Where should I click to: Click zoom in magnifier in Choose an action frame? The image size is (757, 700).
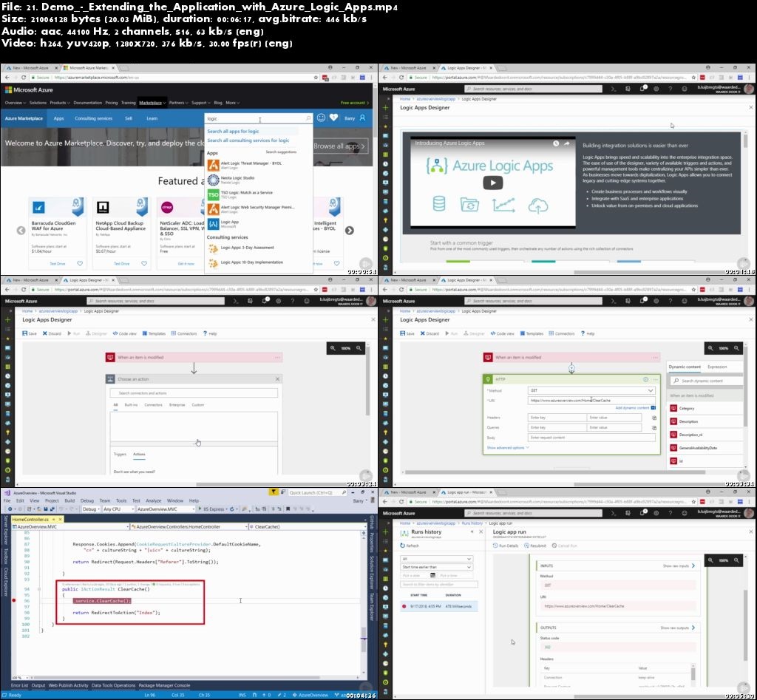(333, 348)
